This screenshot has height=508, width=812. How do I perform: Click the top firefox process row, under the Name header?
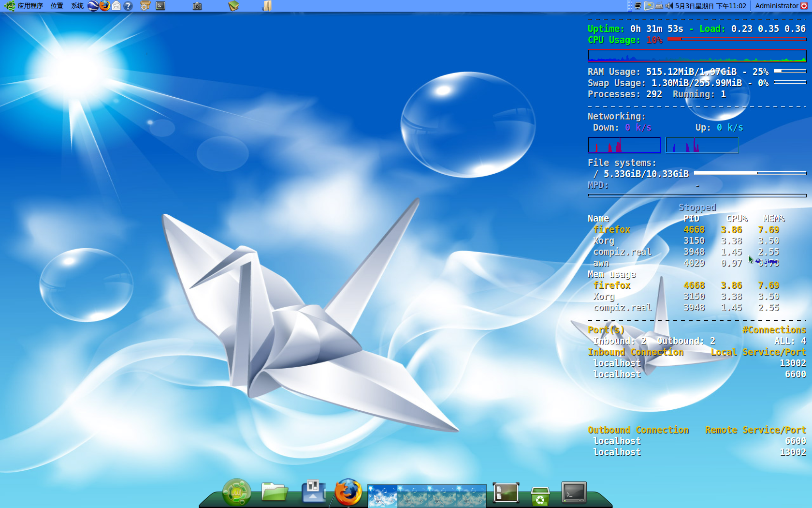point(686,230)
